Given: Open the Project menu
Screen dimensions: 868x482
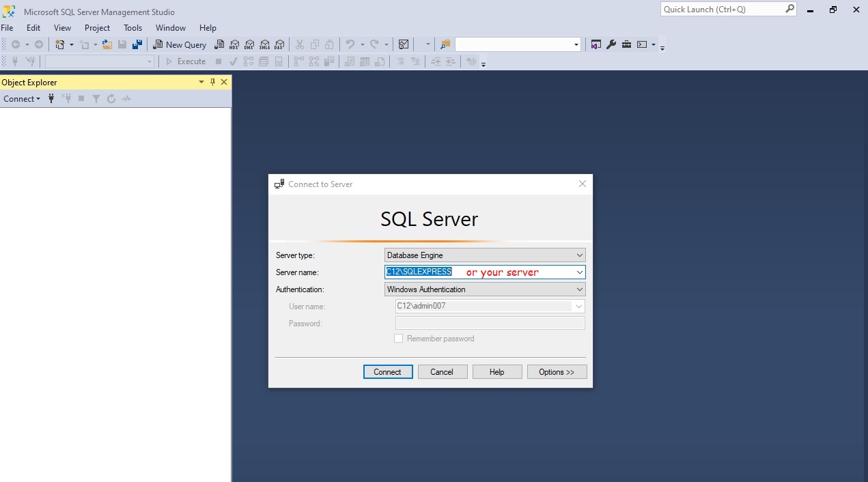Looking at the screenshot, I should [x=98, y=28].
